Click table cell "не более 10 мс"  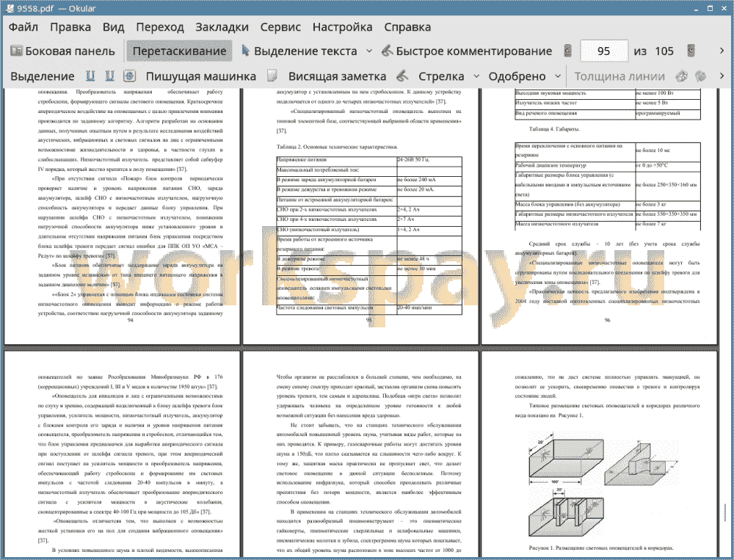coord(668,150)
